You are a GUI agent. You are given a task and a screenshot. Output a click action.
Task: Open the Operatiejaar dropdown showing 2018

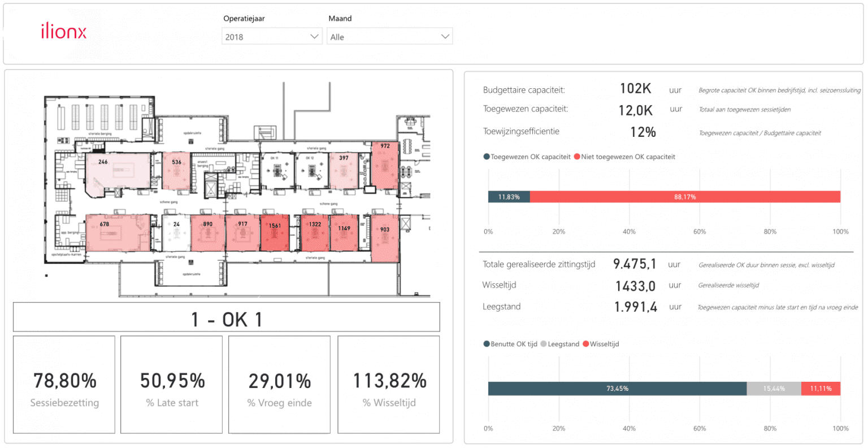pyautogui.click(x=272, y=37)
